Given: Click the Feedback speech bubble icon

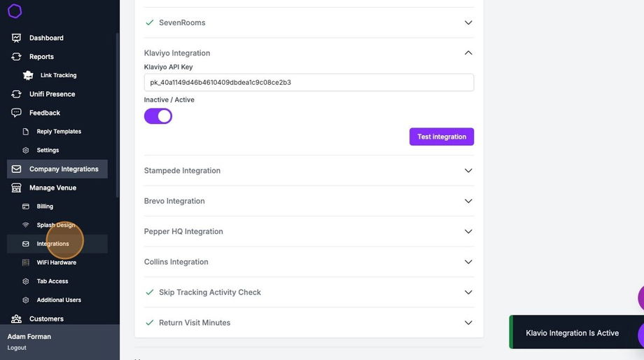Looking at the screenshot, I should (x=16, y=113).
